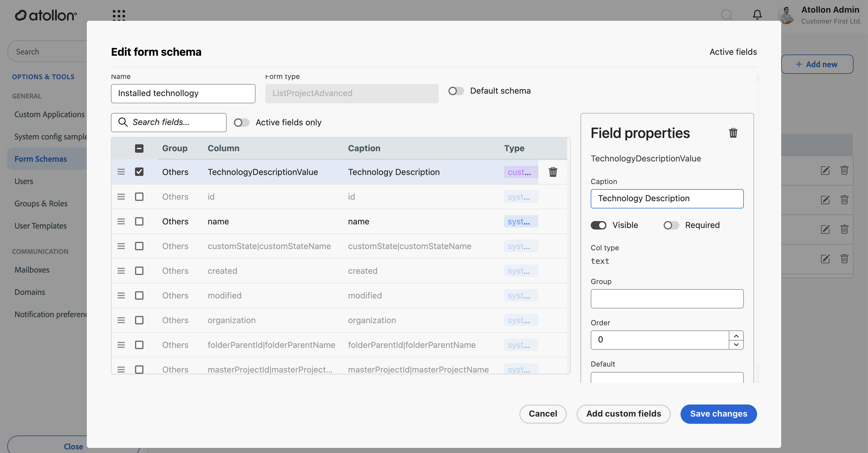Open User Templates in sidebar
Screen dimensions: 868x453
click(x=40, y=226)
